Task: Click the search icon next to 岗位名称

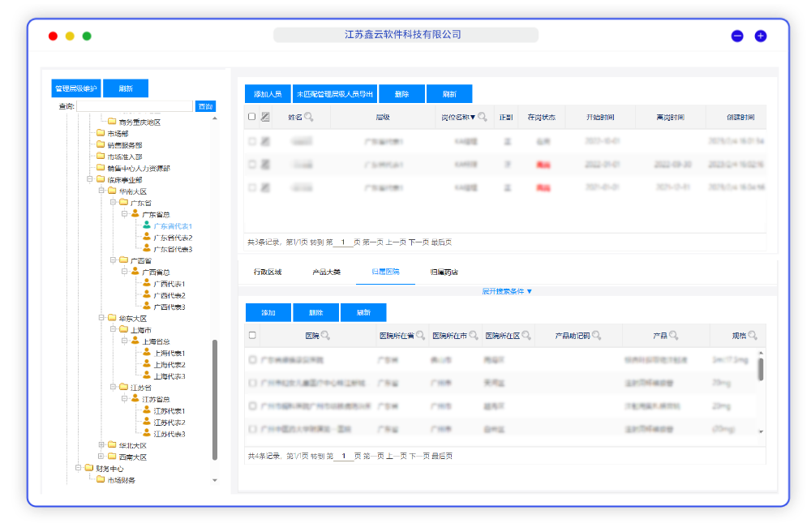Action: tap(483, 118)
